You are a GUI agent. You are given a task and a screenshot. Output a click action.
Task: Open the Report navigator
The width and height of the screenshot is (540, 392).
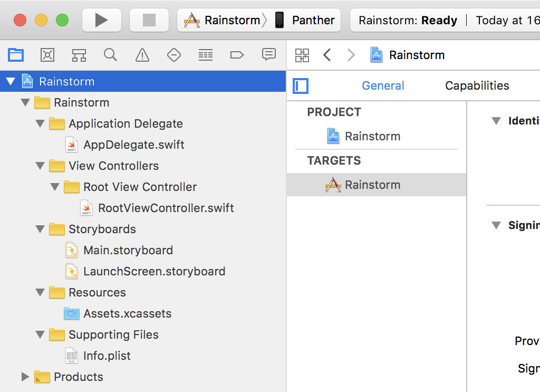point(268,54)
